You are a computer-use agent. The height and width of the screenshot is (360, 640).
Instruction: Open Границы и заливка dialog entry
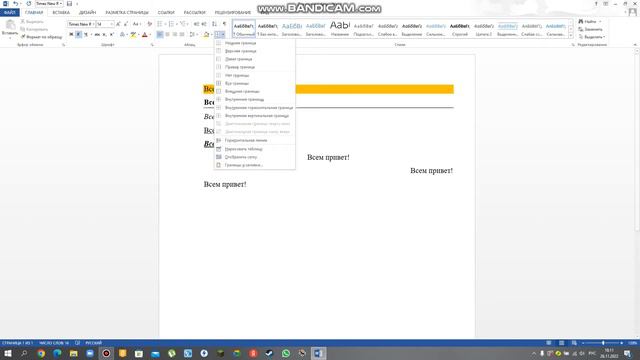pyautogui.click(x=255, y=165)
